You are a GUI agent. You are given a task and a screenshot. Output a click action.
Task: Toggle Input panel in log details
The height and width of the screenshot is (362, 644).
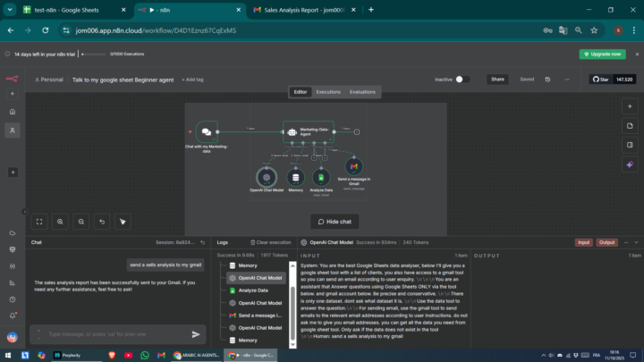(x=583, y=242)
